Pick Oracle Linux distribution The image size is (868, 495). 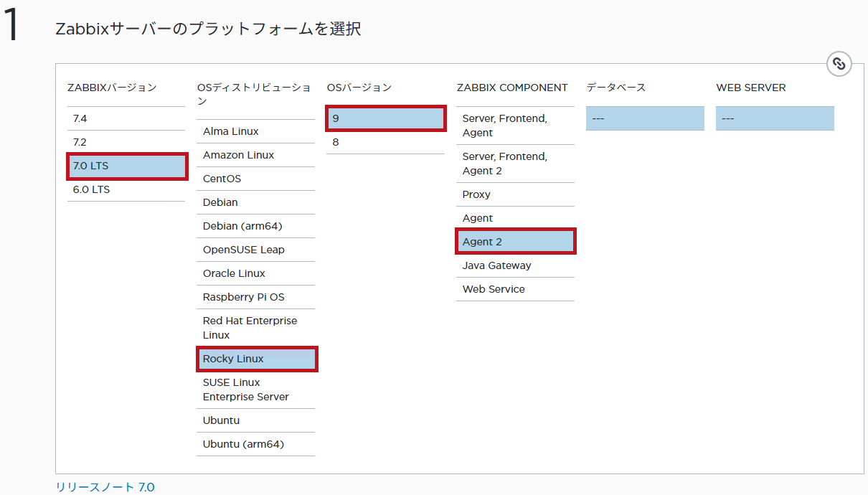click(x=256, y=273)
